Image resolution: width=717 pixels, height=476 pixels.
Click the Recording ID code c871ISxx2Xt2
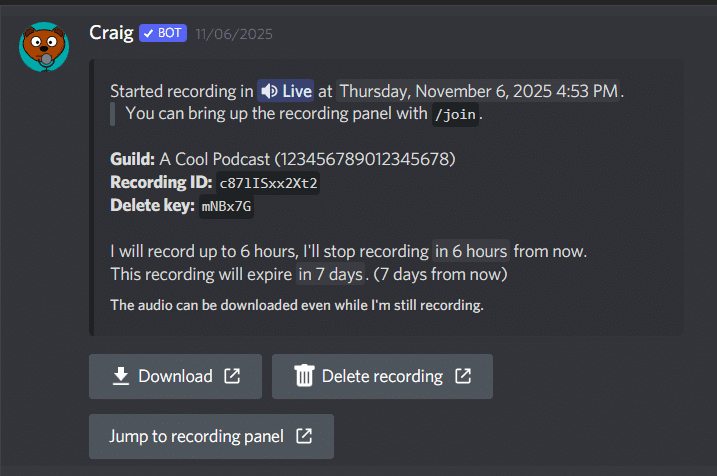click(268, 183)
